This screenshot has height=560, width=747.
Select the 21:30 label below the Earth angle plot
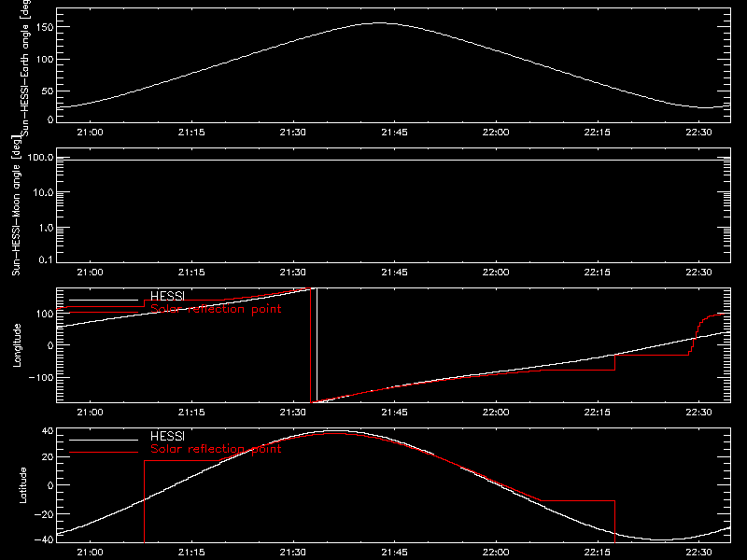click(x=293, y=133)
